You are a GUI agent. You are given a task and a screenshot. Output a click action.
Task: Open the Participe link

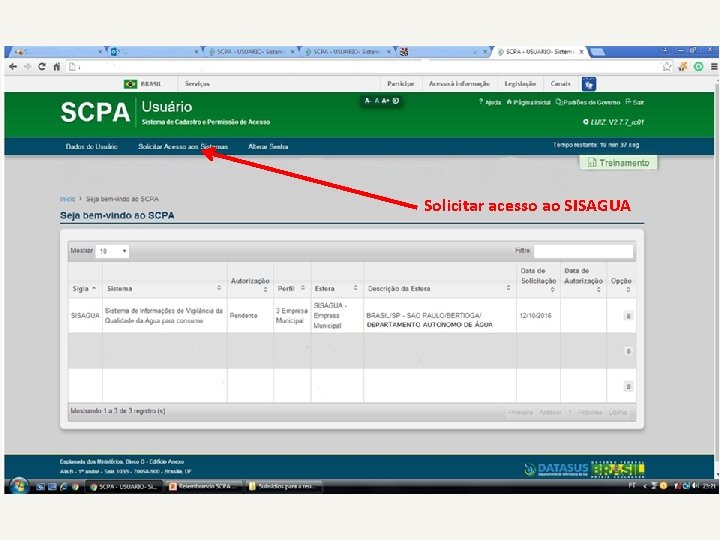coord(400,84)
